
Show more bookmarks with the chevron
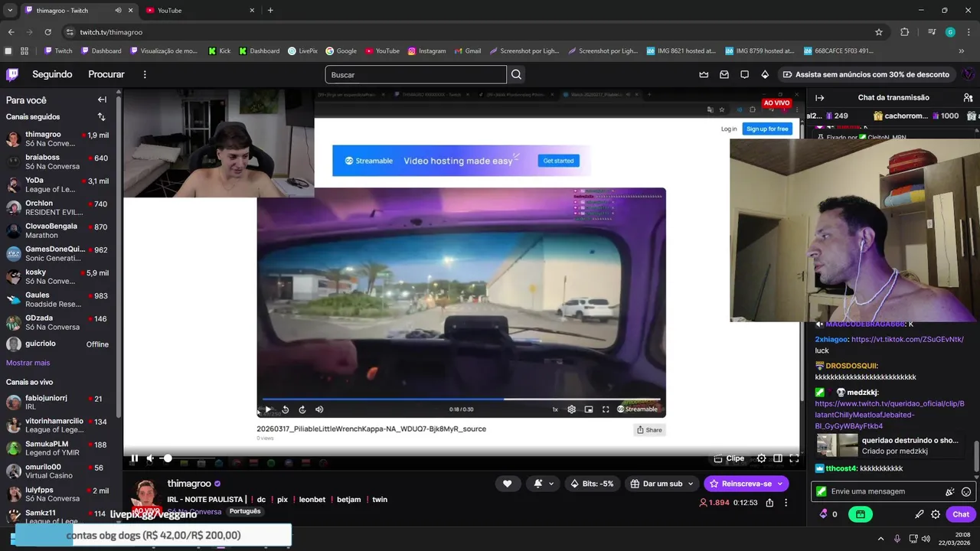point(962,51)
